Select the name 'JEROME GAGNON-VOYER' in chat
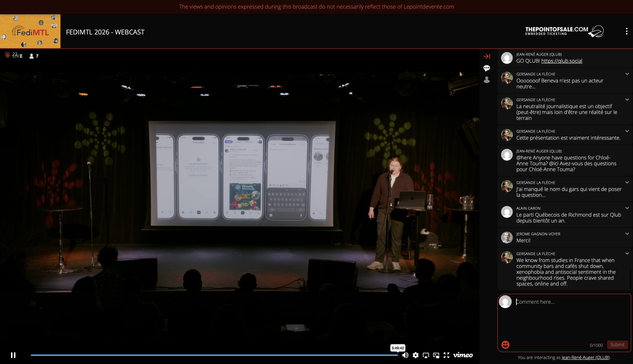The width and height of the screenshot is (633, 364). point(538,234)
